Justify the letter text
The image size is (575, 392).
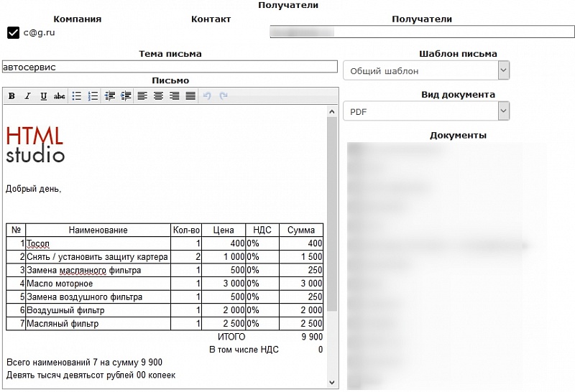point(190,96)
